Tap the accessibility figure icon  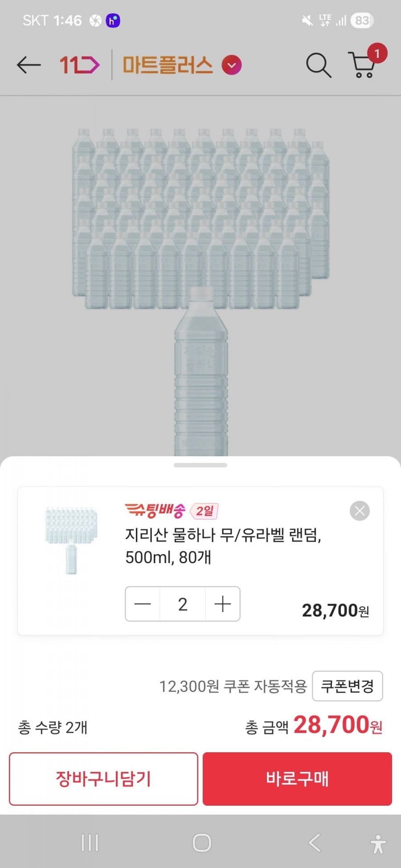click(378, 844)
